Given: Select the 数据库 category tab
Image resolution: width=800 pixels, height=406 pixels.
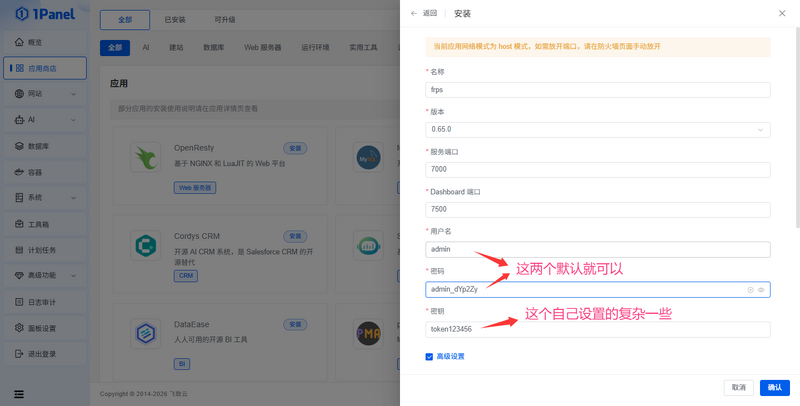Looking at the screenshot, I should click(x=213, y=47).
